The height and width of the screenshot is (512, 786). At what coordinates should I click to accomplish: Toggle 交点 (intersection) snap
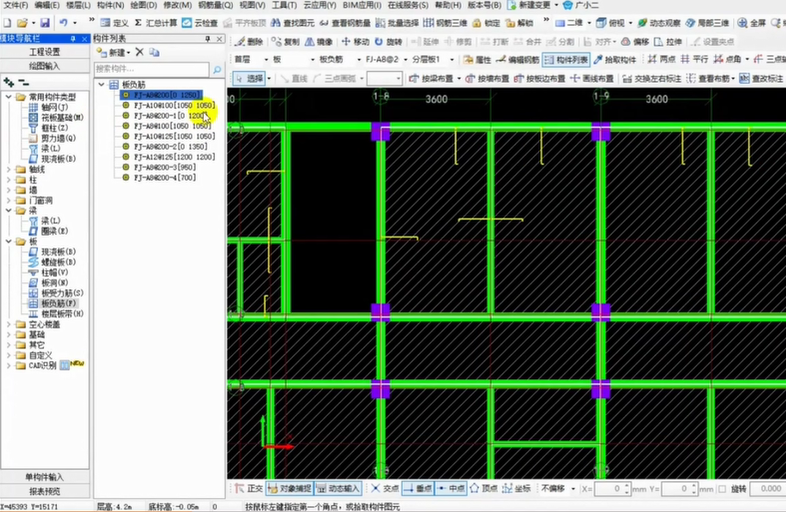pyautogui.click(x=385, y=488)
